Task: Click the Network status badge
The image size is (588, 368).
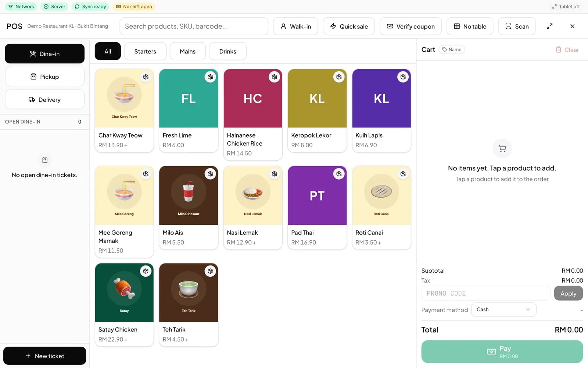Action: [21, 7]
